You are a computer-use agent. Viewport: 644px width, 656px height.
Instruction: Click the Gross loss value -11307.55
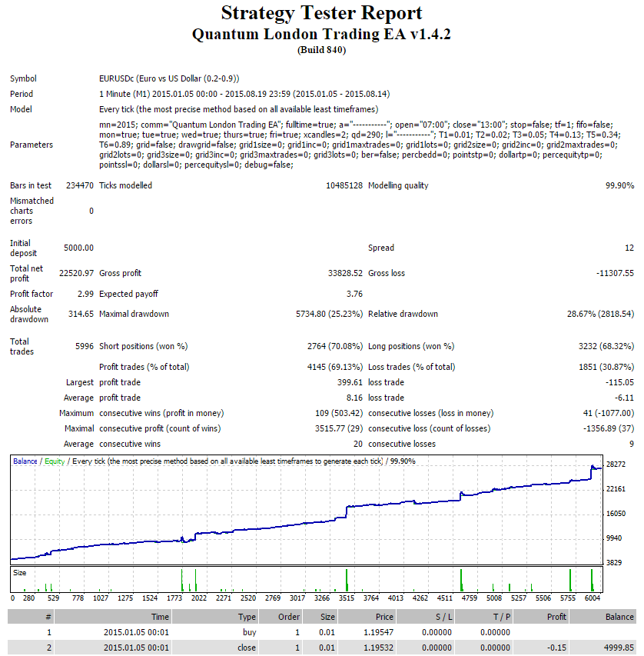click(x=615, y=273)
